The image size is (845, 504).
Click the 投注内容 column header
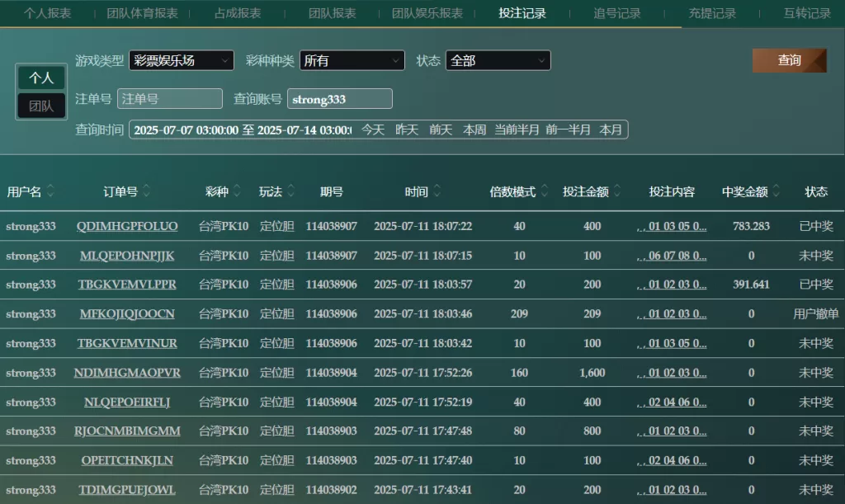[x=672, y=191]
